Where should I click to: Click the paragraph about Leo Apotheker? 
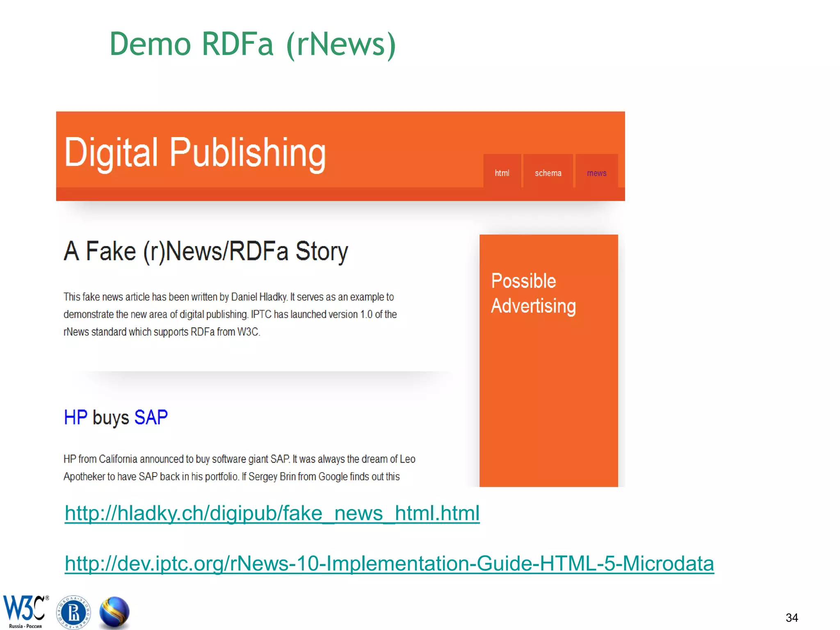click(x=239, y=459)
